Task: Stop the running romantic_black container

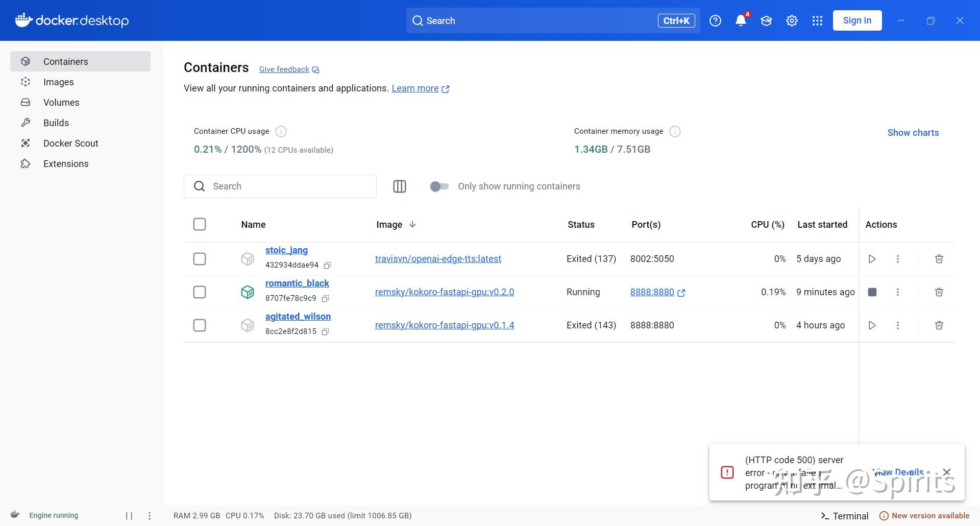Action: pos(872,292)
